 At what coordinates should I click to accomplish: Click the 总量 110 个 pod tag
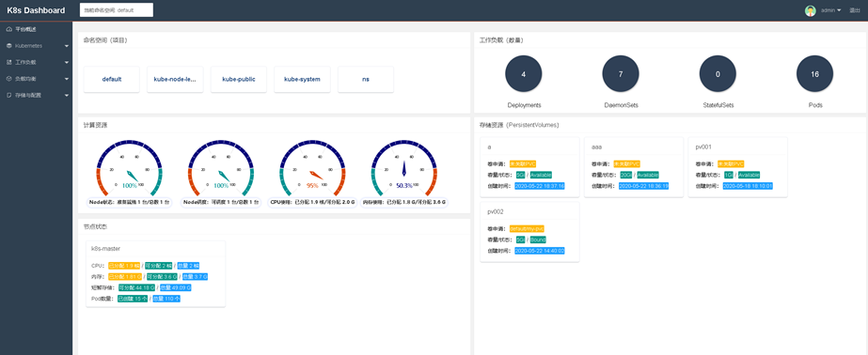166,299
